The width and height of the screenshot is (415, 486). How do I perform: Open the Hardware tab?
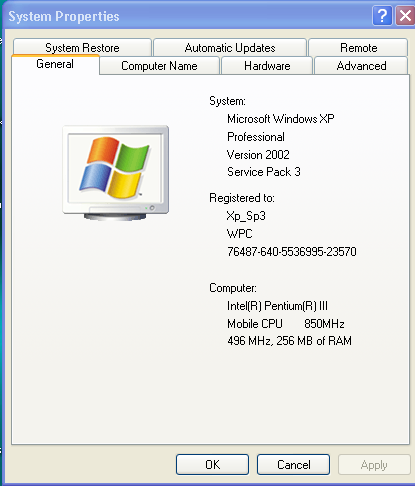tap(267, 66)
